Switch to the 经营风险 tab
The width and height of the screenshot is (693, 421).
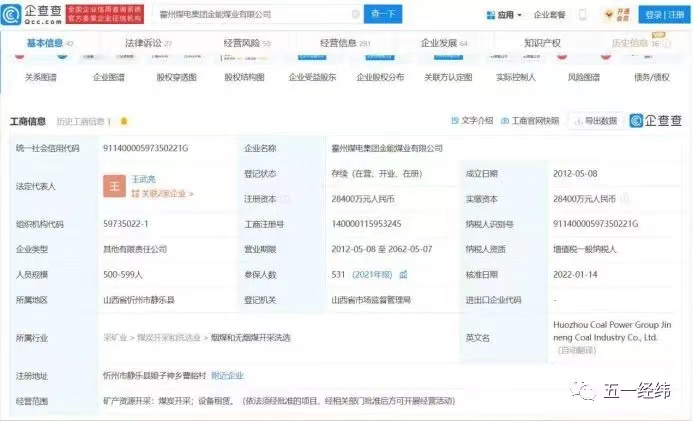coord(245,44)
